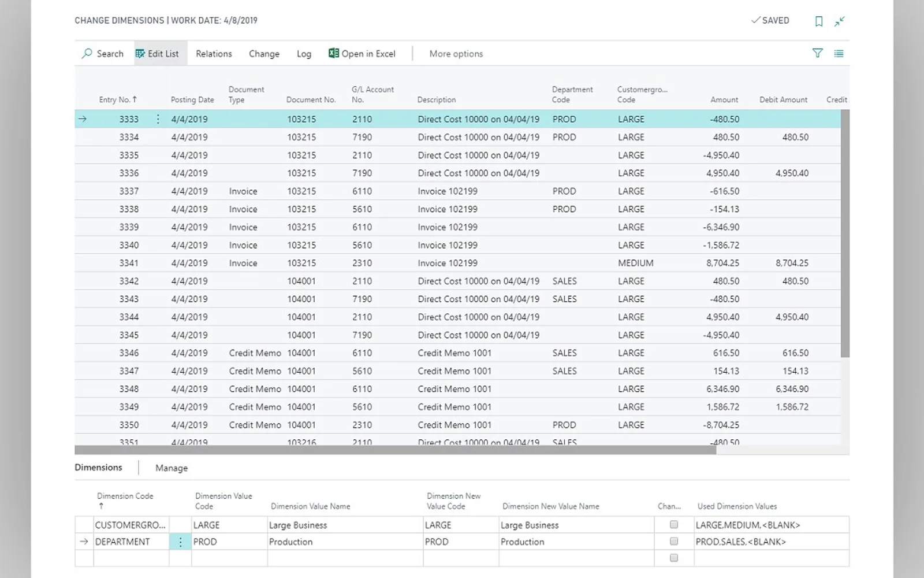This screenshot has width=924, height=578.
Task: Click the Search magnifier icon
Action: point(87,54)
